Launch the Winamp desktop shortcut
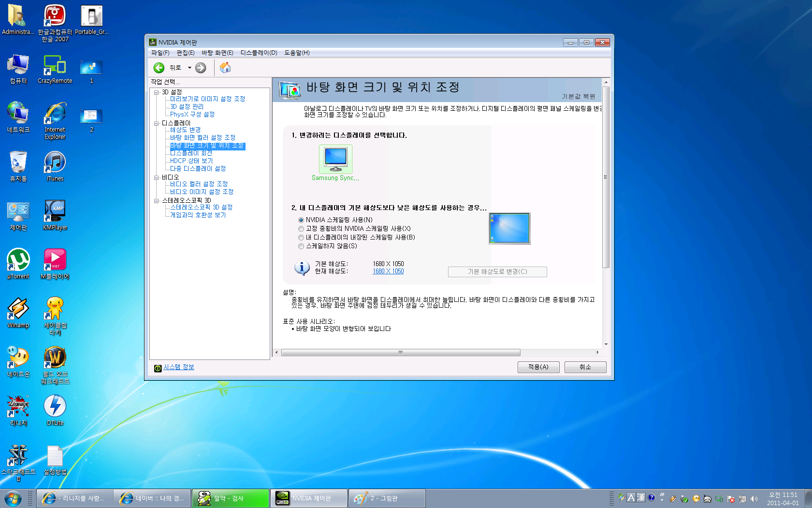This screenshot has height=508, width=812. [18, 313]
